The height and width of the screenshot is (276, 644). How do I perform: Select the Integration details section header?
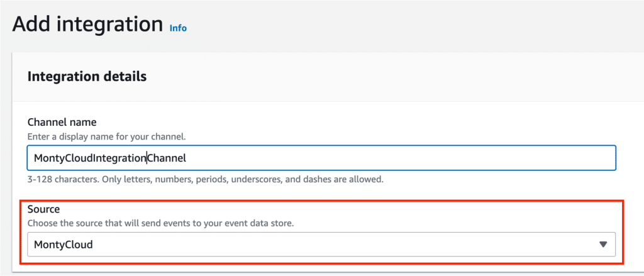(x=87, y=77)
